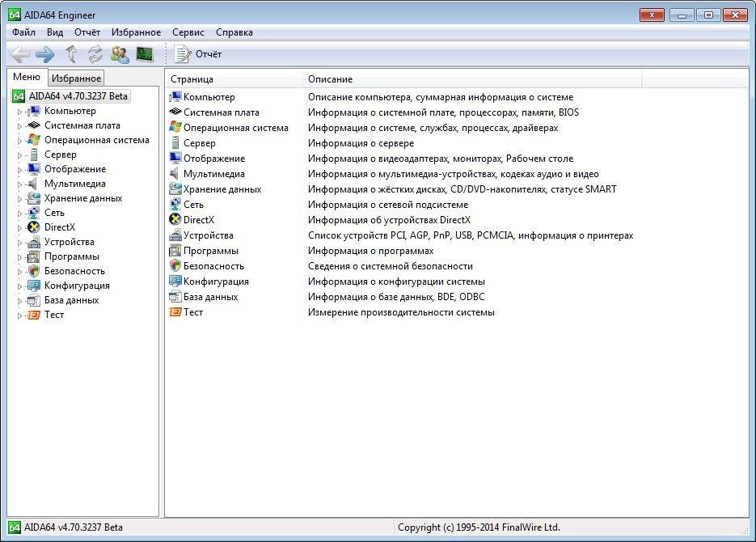Open the user management toolbar icon
756x542 pixels.
[120, 54]
